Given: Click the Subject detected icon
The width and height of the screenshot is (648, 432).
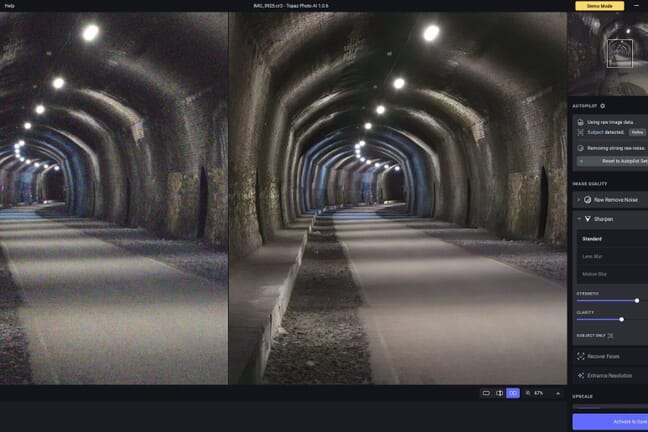Looking at the screenshot, I should [580, 132].
